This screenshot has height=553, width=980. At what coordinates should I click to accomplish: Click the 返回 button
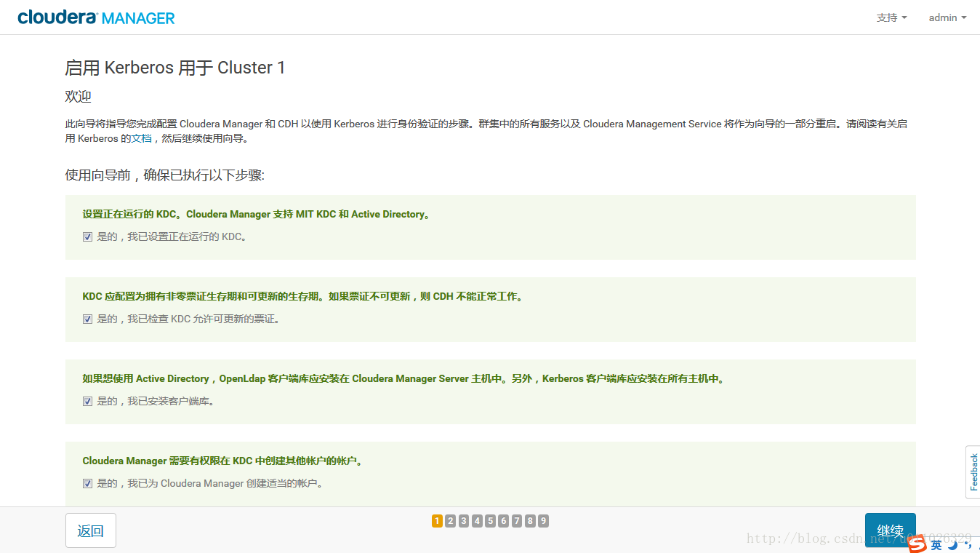pyautogui.click(x=91, y=530)
